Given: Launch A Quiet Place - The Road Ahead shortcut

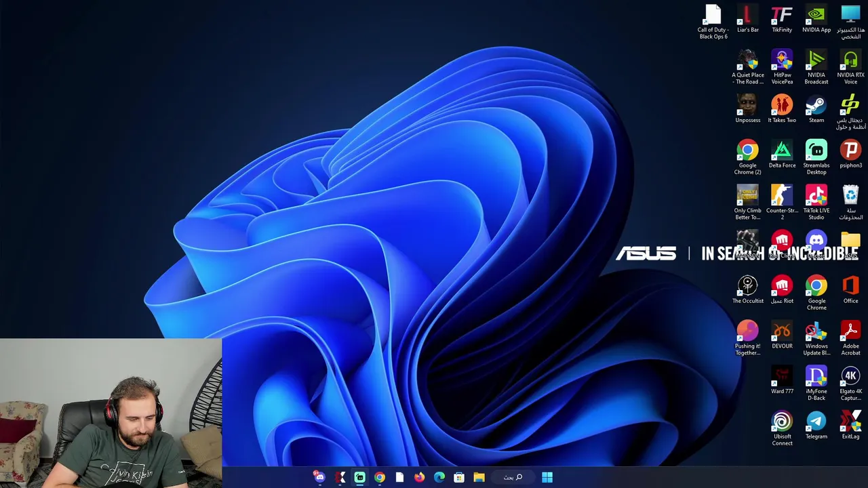Looking at the screenshot, I should coord(747,66).
